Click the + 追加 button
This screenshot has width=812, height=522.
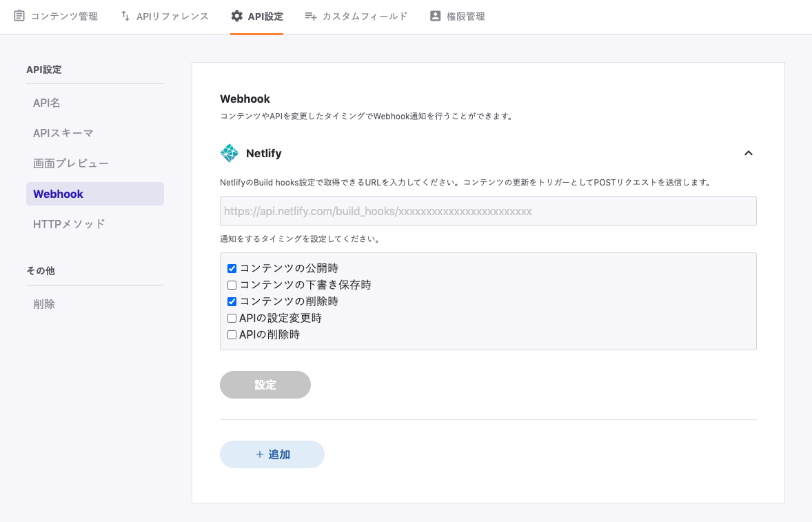point(272,454)
